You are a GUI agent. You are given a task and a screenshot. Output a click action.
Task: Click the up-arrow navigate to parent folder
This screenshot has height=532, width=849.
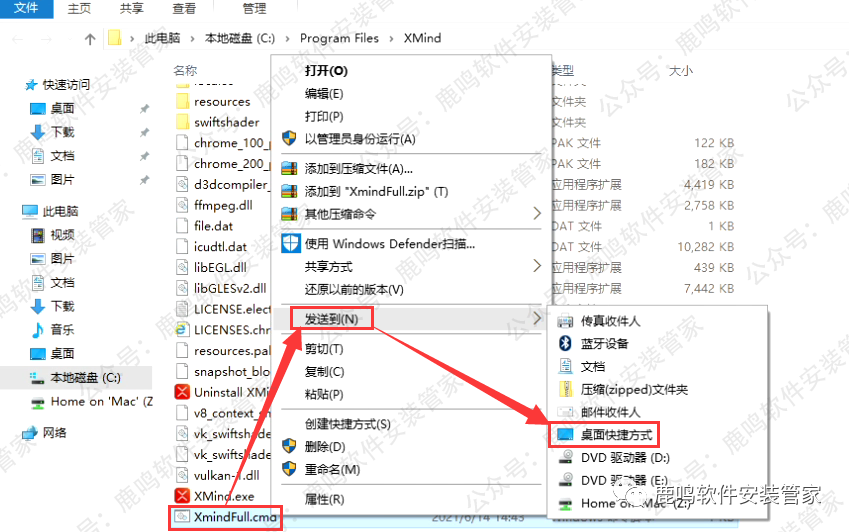coord(90,38)
